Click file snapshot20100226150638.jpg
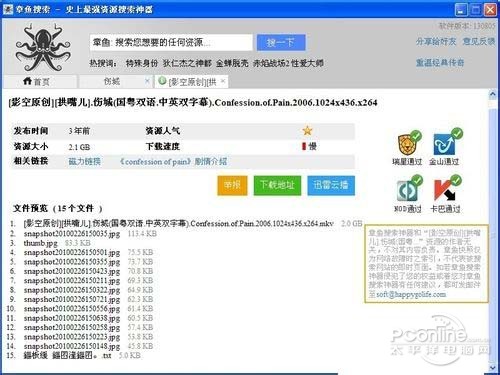Screen dimensions: 500x375 coord(72,318)
